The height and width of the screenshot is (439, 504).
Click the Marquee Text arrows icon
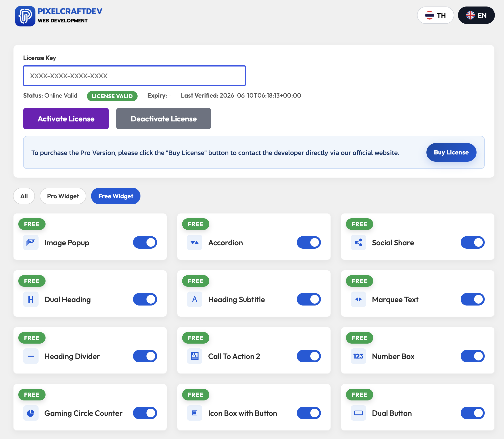point(358,299)
